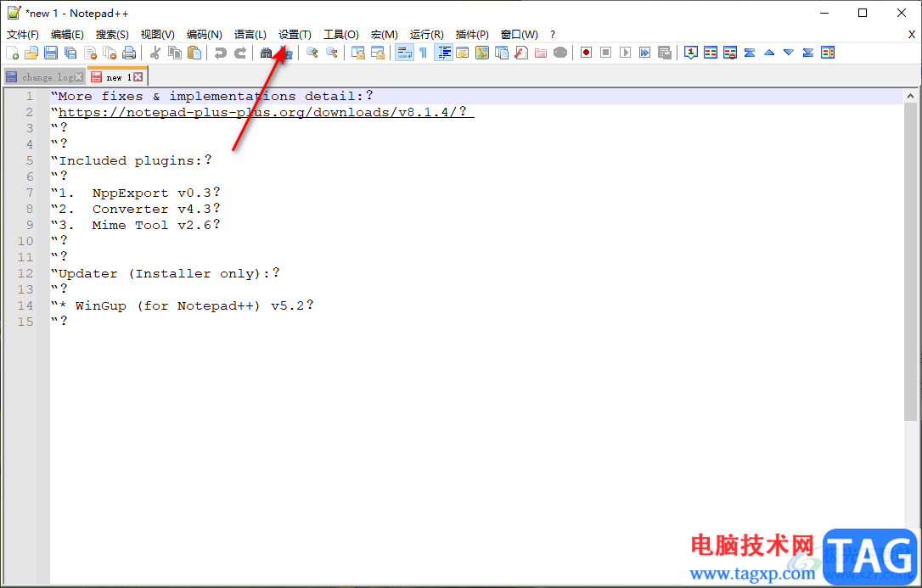Jump to the first difference icon
Image resolution: width=922 pixels, height=588 pixels.
pyautogui.click(x=750, y=53)
